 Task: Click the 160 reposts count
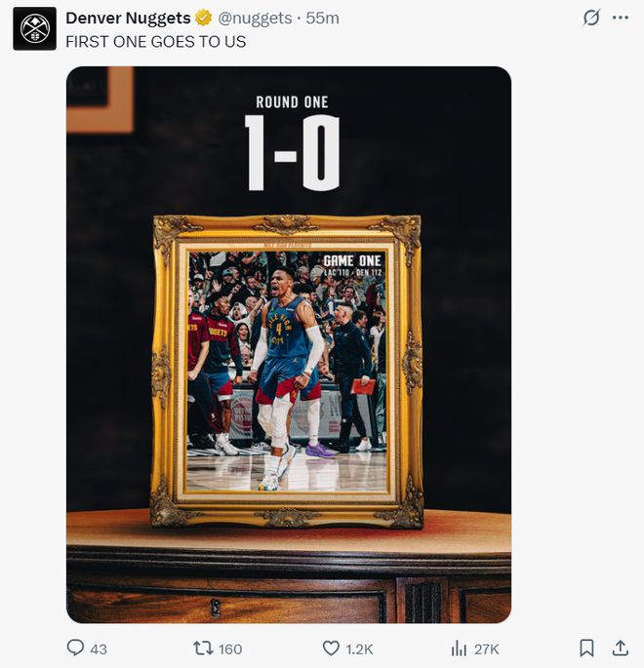tap(230, 649)
